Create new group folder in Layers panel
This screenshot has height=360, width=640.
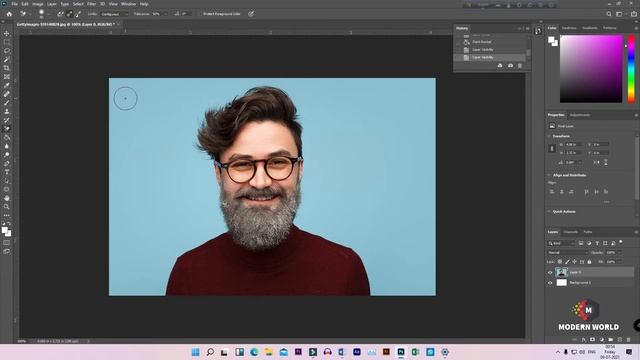611,340
